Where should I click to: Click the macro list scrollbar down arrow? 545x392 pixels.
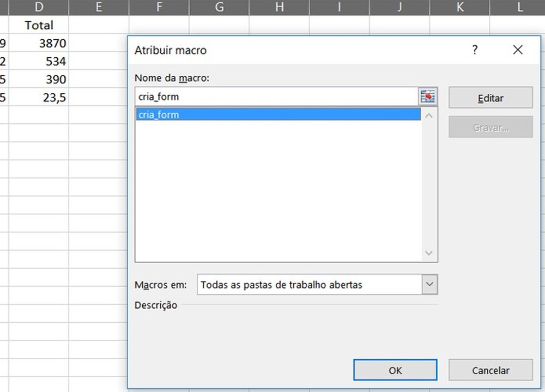[x=429, y=253]
